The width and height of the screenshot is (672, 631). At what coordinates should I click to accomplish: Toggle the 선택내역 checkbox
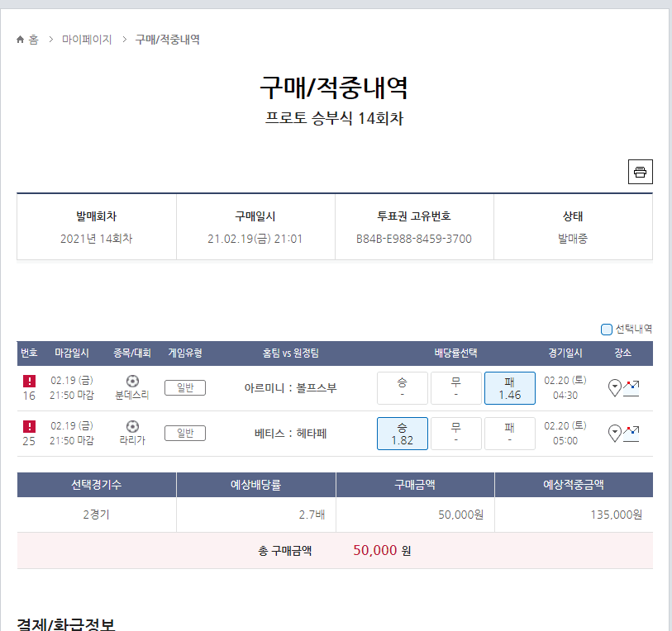606,329
